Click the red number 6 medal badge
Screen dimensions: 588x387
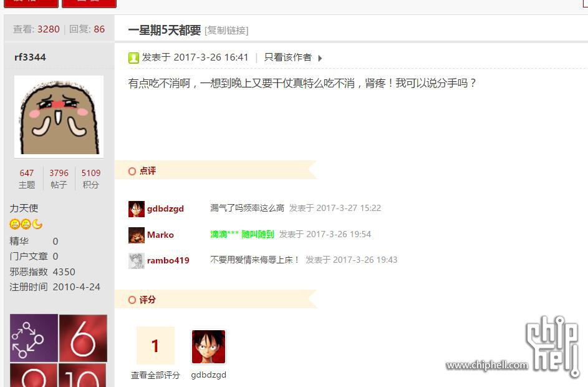(x=83, y=338)
